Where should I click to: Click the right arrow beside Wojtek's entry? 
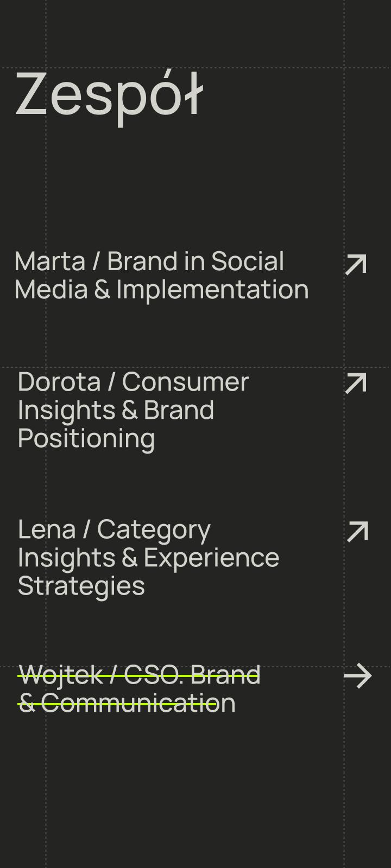click(x=357, y=676)
